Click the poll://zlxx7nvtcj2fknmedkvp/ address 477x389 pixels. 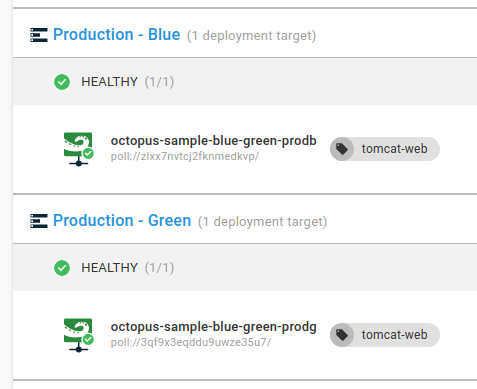pos(185,156)
